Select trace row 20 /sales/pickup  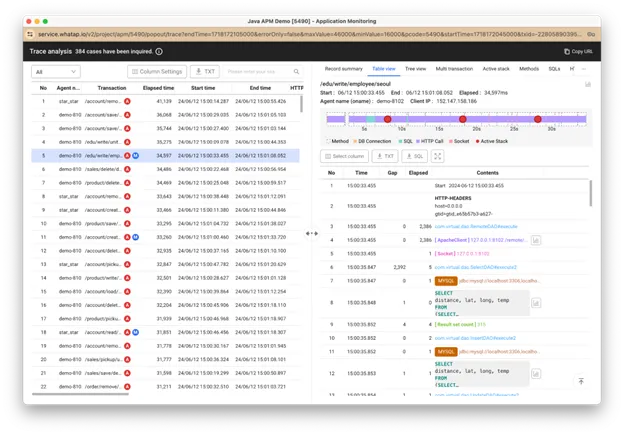(x=165, y=359)
